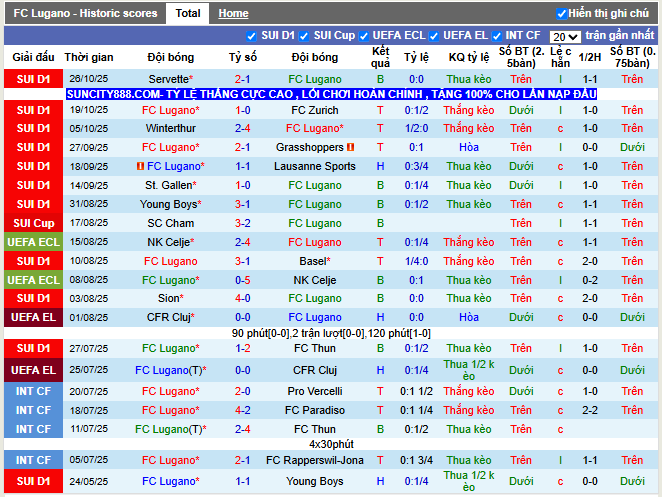Switch to the Home tab
The height and width of the screenshot is (497, 662).
[x=233, y=14]
